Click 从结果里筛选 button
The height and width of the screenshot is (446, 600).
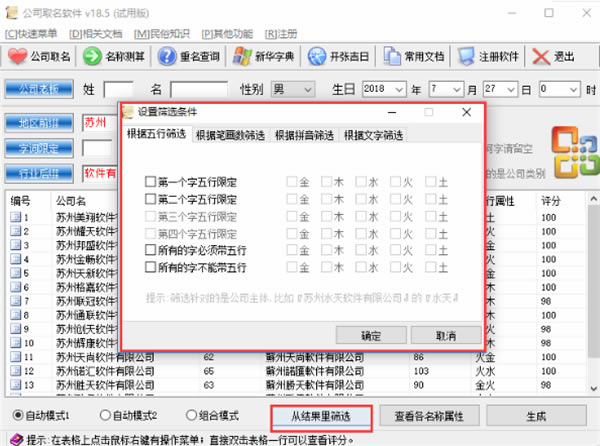pos(321,416)
